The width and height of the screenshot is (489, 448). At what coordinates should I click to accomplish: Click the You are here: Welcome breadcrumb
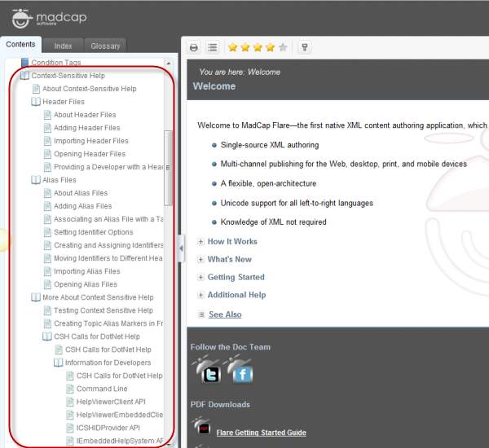(240, 72)
